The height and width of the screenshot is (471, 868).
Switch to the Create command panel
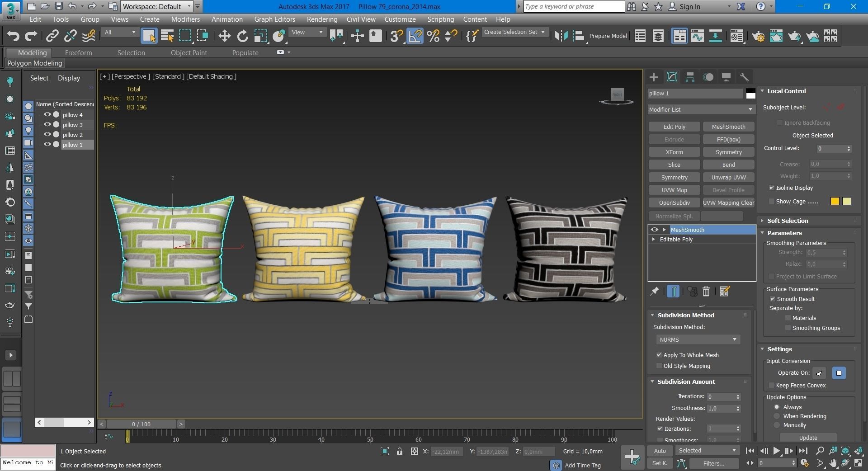click(x=654, y=77)
